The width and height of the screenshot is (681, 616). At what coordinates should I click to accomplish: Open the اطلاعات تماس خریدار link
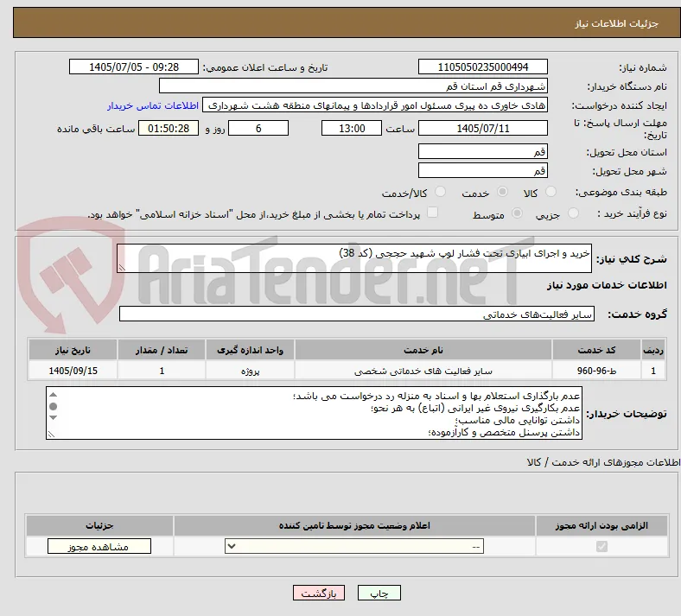click(x=153, y=105)
